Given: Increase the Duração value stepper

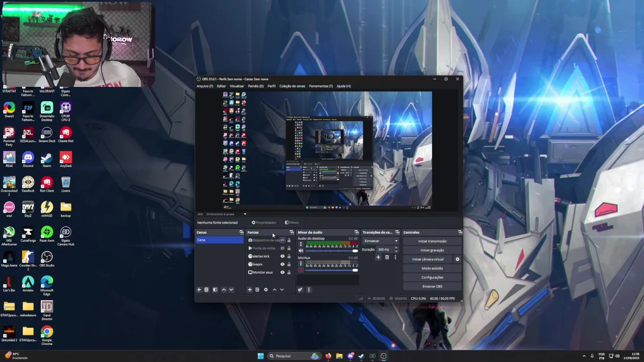Looking at the screenshot, I should point(396,248).
